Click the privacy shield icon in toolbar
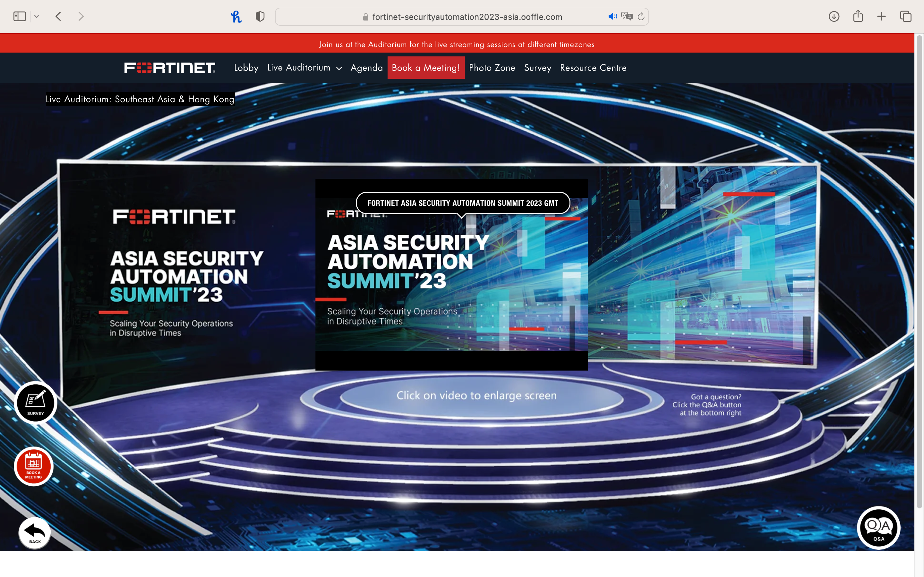Image resolution: width=924 pixels, height=577 pixels. tap(260, 16)
